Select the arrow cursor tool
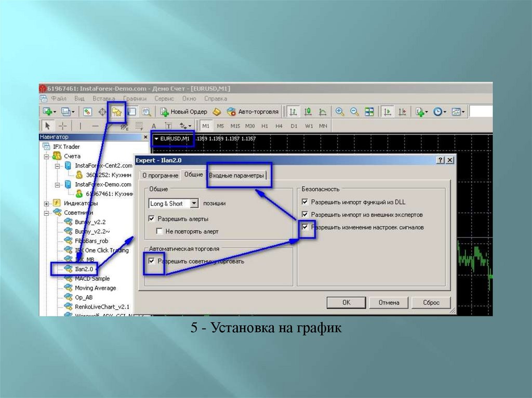Screen dimensions: 532x398 [47, 126]
